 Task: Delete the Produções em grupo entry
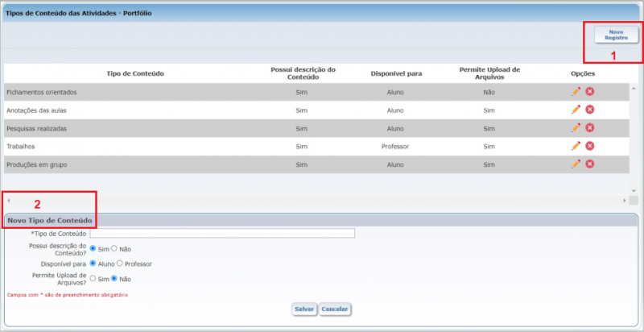coord(589,164)
